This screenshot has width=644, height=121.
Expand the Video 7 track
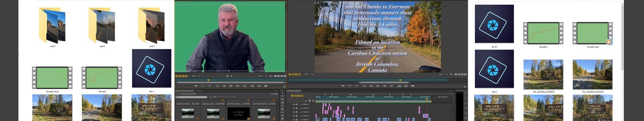coord(302,104)
